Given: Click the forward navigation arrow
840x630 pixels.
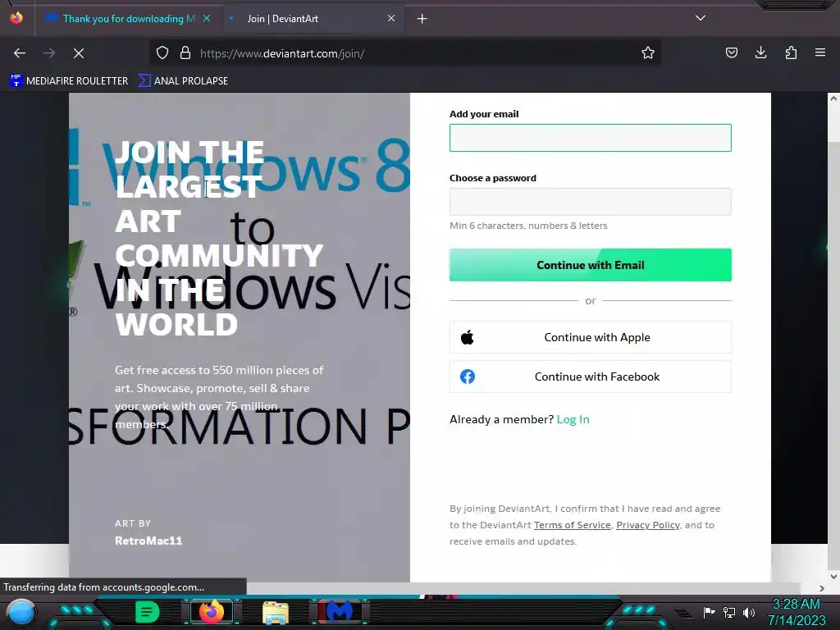Looking at the screenshot, I should (49, 53).
